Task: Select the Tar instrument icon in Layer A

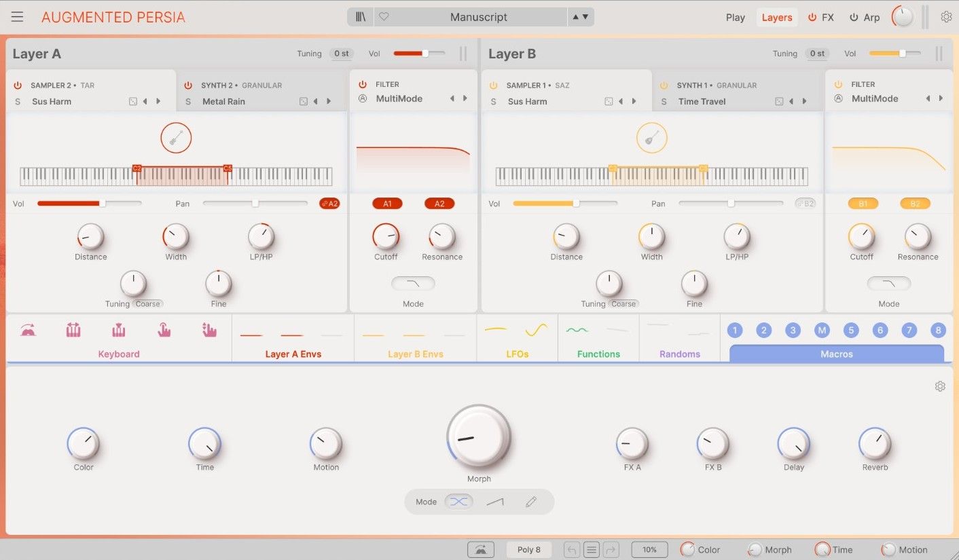Action: tap(176, 137)
